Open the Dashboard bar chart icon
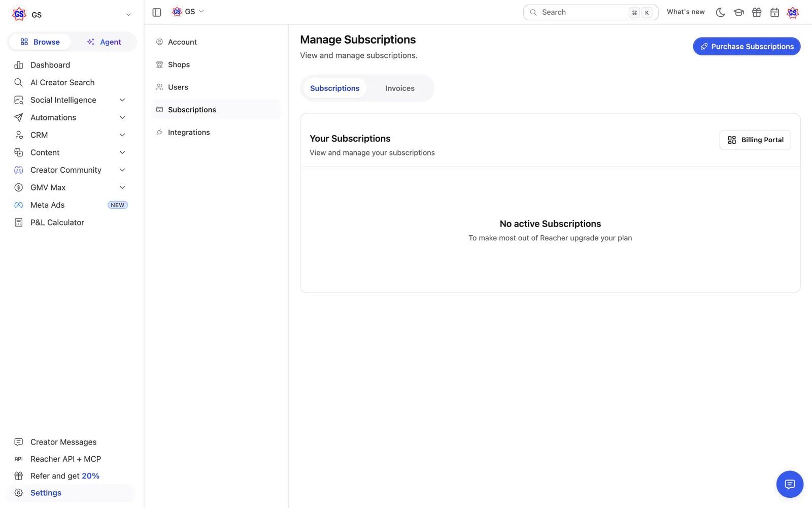Screen dimensions: 812x508 [x=19, y=65]
